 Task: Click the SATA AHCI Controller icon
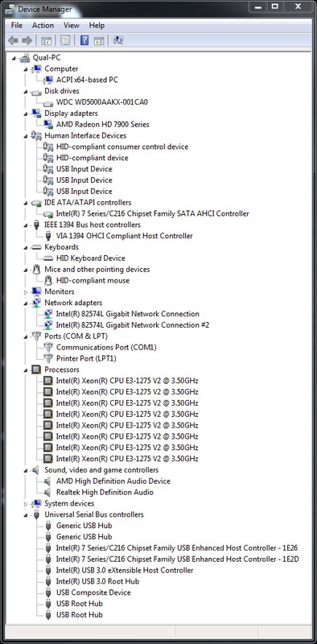[48, 214]
